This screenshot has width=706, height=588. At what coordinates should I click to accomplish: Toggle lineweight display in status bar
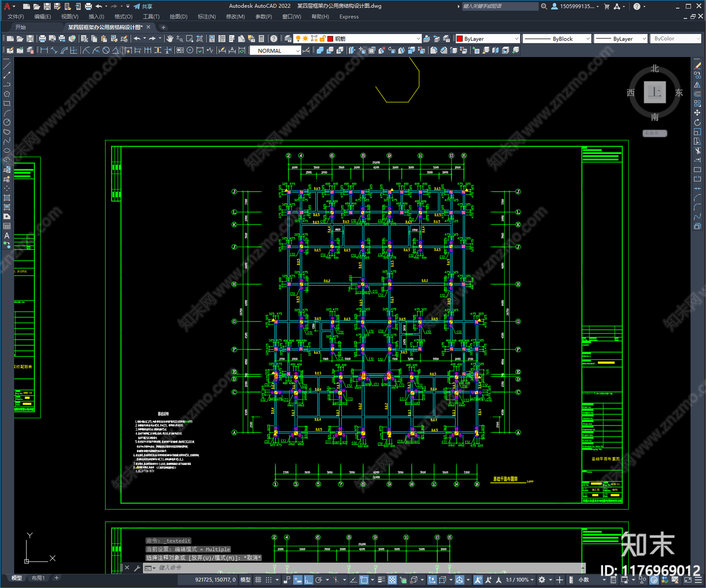coord(381,580)
